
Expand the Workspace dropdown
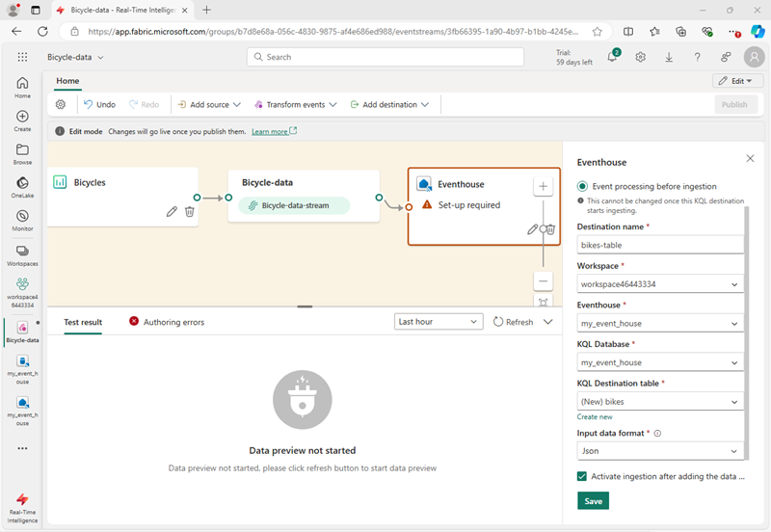point(660,284)
